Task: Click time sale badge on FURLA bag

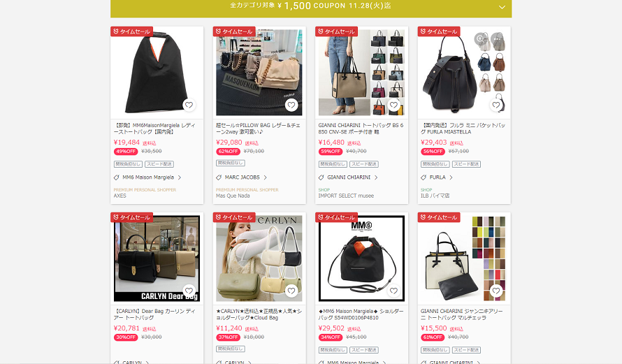Action: [x=439, y=31]
